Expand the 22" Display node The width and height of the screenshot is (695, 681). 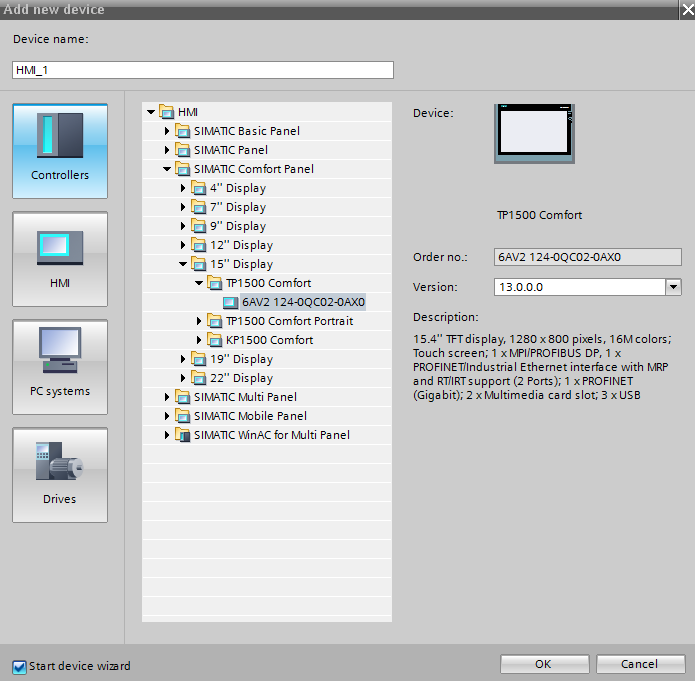pos(183,378)
